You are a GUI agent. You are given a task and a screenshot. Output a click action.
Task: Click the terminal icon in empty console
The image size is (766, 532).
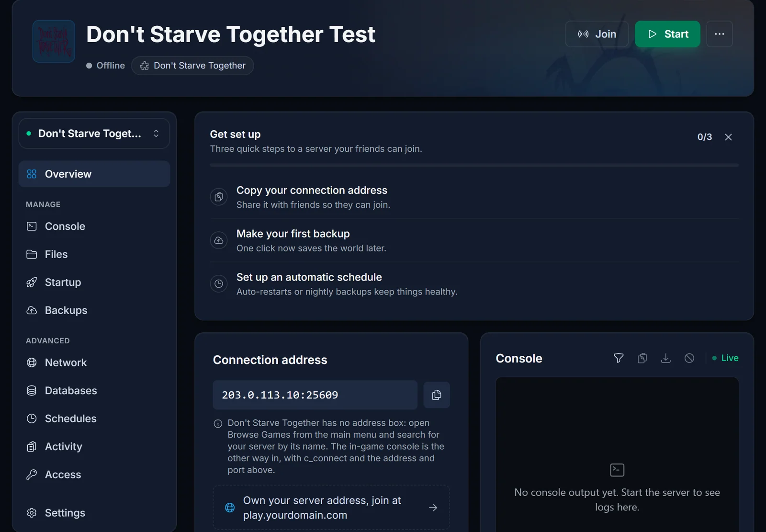tap(617, 470)
